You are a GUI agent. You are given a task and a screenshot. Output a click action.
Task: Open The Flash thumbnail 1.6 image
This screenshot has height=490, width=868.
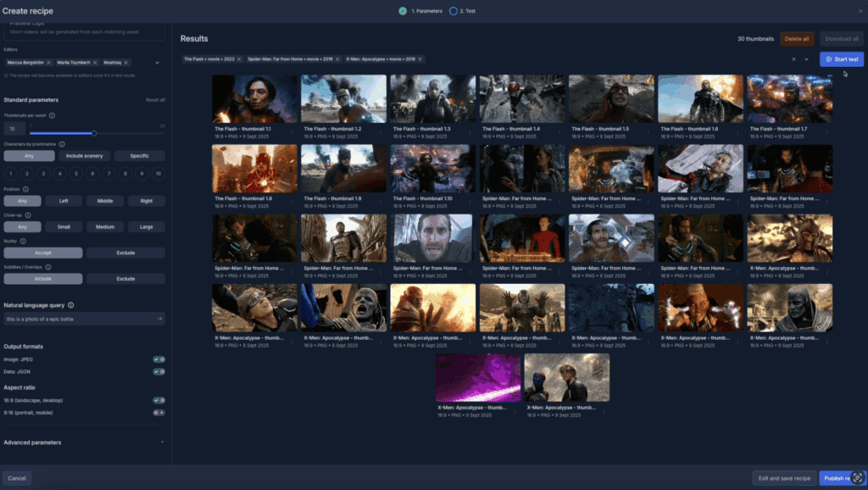(700, 99)
